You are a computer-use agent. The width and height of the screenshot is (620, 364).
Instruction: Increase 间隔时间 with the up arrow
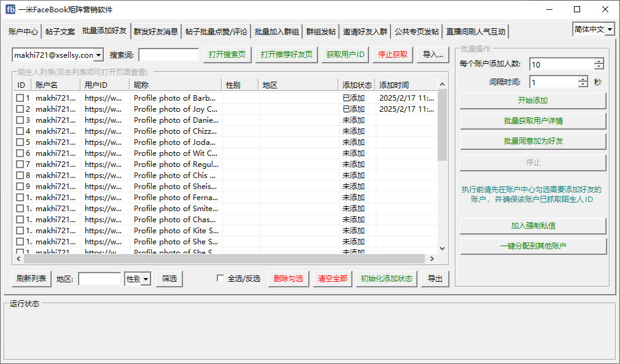point(583,79)
